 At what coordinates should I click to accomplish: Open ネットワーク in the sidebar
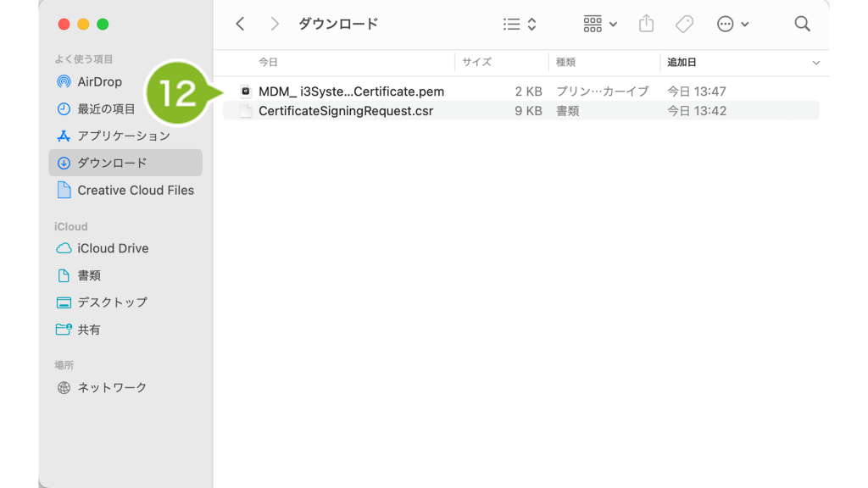(x=112, y=387)
